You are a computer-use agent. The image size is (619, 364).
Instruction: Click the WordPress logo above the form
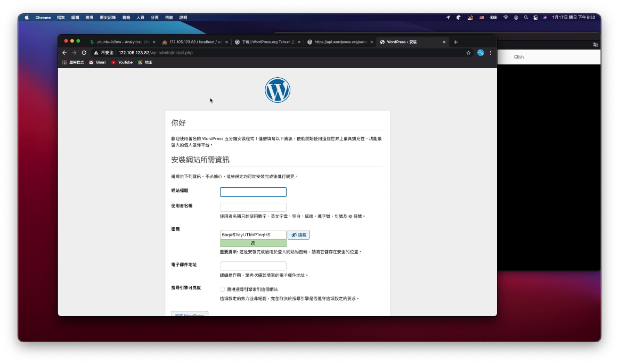click(x=278, y=90)
